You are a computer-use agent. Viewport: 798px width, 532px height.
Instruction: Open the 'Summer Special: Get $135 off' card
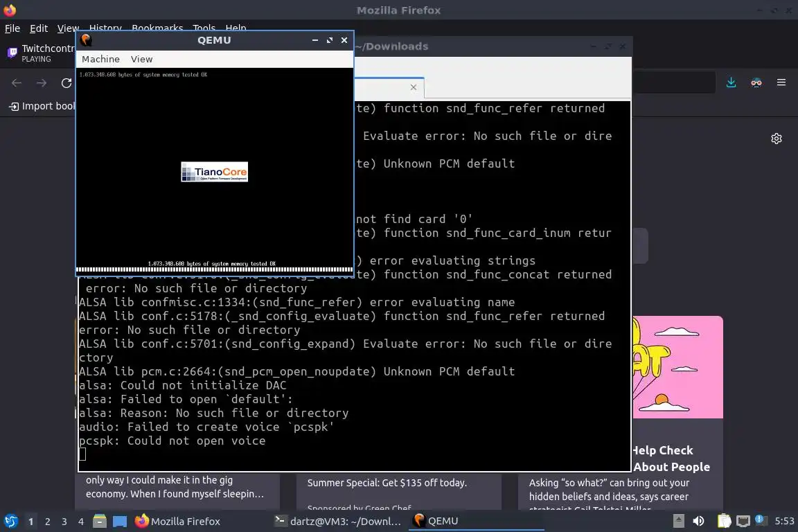point(387,483)
